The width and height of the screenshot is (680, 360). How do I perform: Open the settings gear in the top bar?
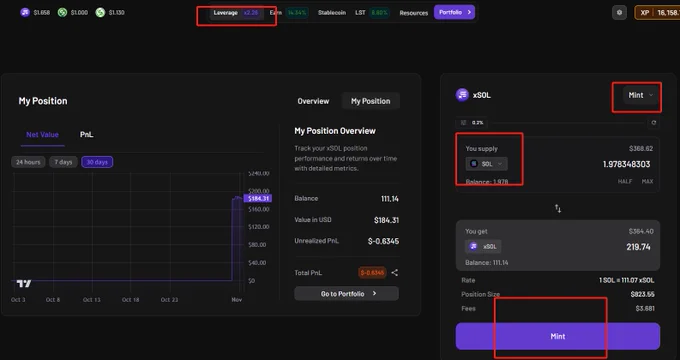(619, 13)
